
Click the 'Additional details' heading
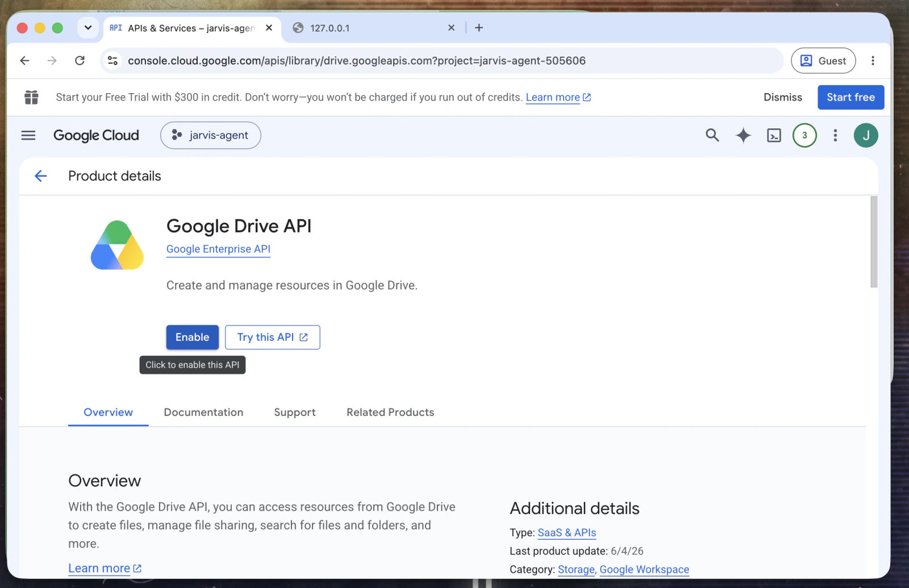pos(574,508)
